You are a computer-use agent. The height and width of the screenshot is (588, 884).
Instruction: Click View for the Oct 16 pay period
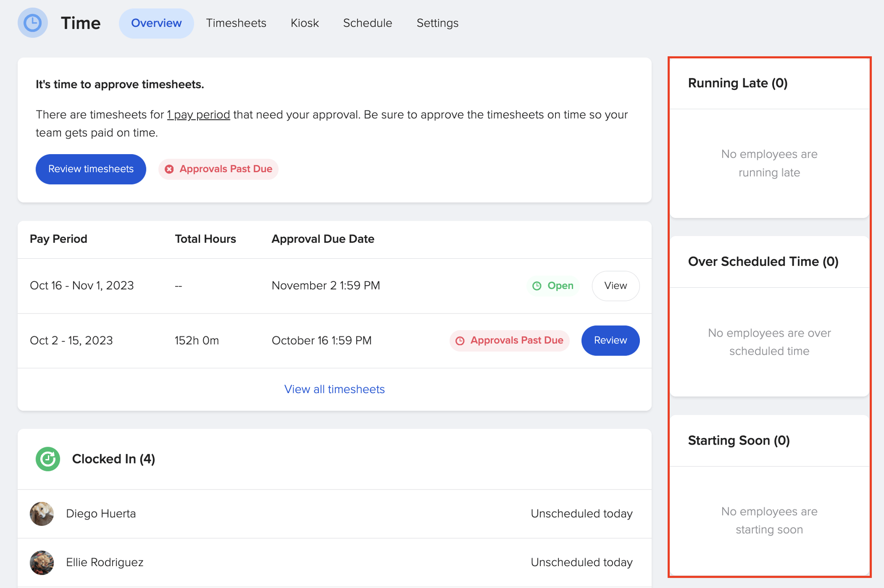pos(615,286)
